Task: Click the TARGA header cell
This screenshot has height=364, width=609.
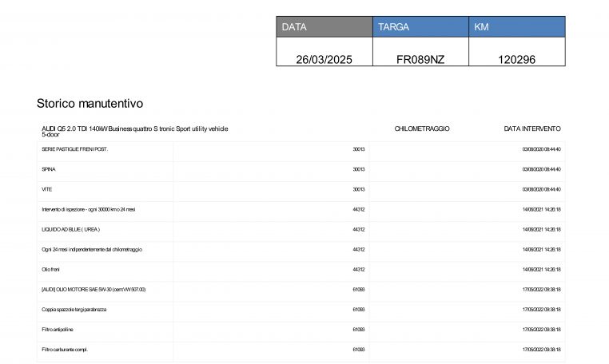Action: coord(420,27)
